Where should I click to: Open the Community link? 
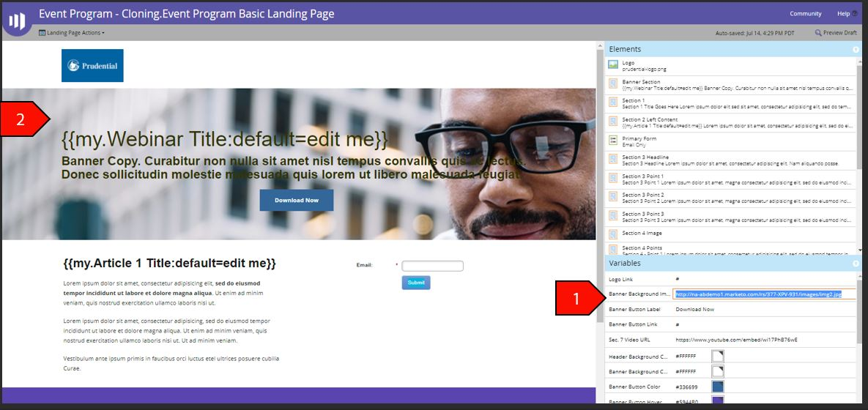point(806,14)
